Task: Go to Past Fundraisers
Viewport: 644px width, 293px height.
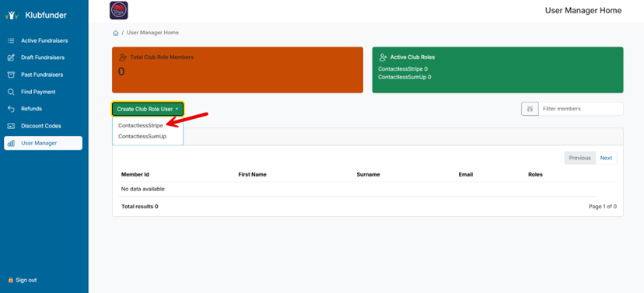Action: click(x=43, y=75)
